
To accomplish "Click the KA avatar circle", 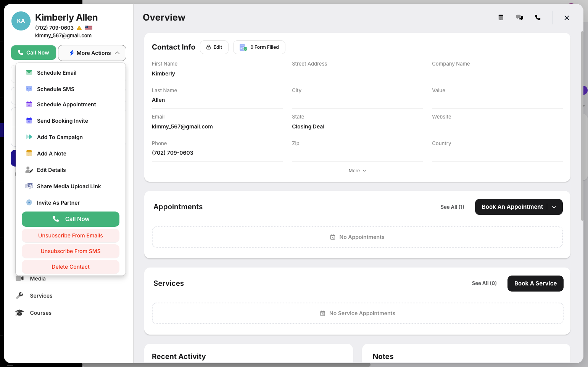I will [x=21, y=21].
